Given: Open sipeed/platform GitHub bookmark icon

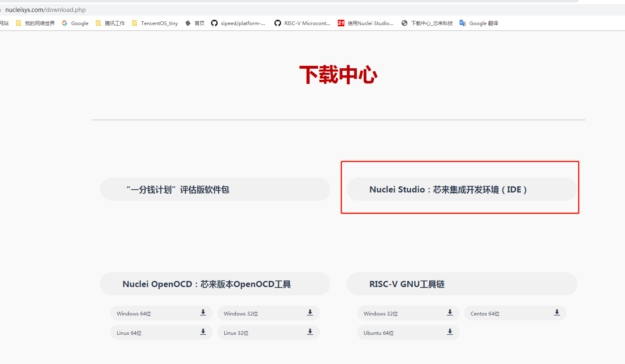Looking at the screenshot, I should (214, 23).
